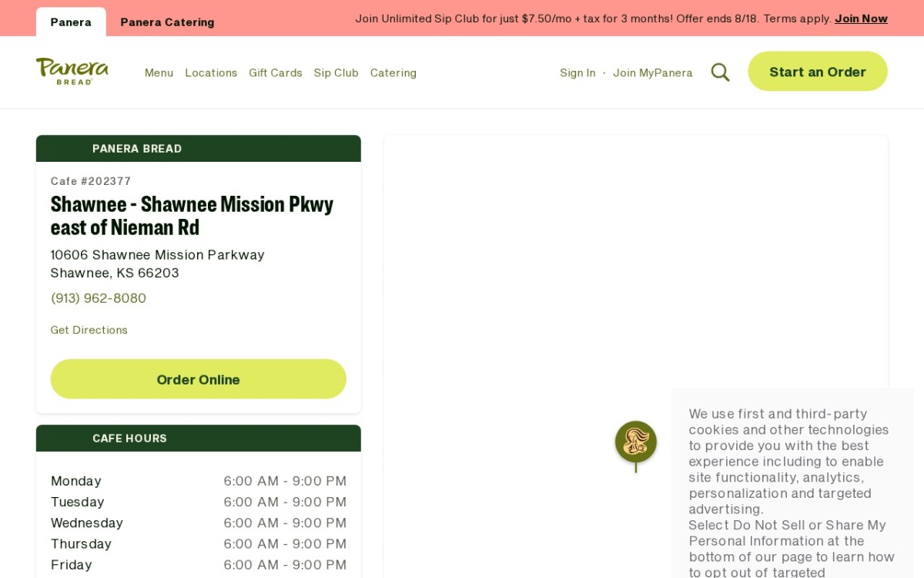Viewport: 924px width, 578px height.
Task: Click the Tuesday hours row
Action: tap(199, 502)
